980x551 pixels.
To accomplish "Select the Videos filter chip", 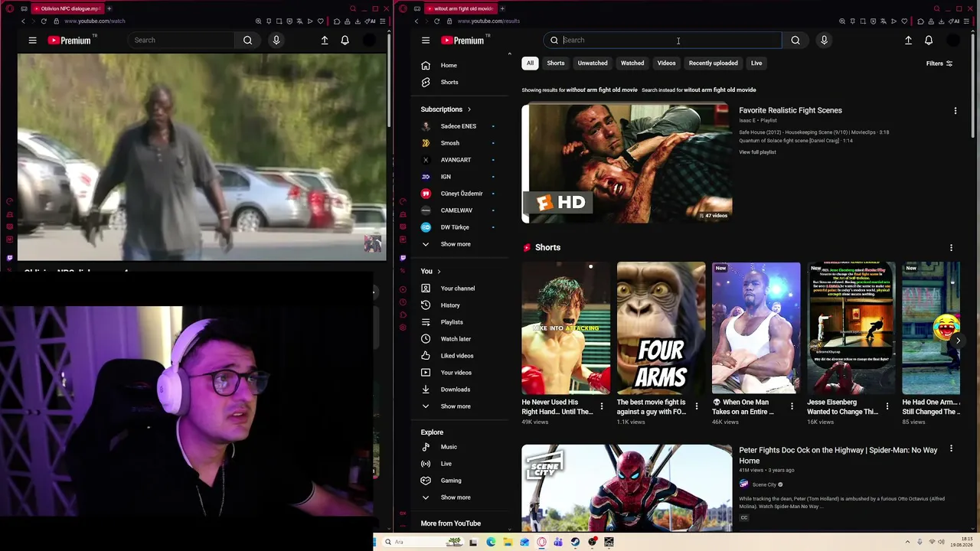I will pyautogui.click(x=666, y=64).
